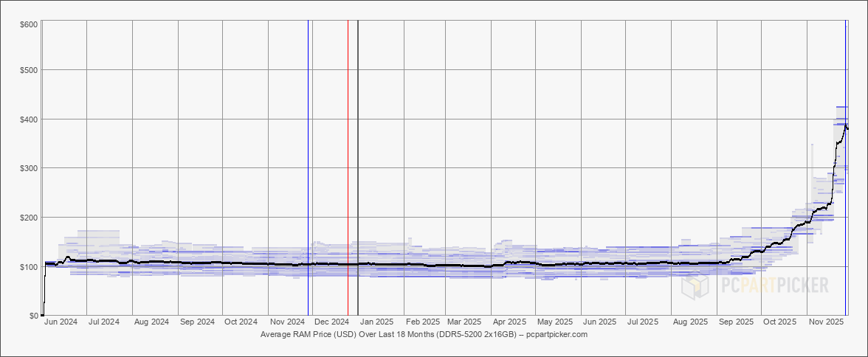Image resolution: width=868 pixels, height=357 pixels.
Task: Select the Jul 2025 x-axis label
Action: point(643,322)
